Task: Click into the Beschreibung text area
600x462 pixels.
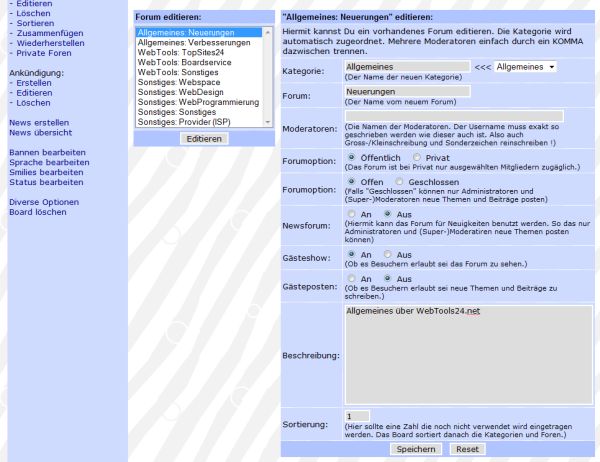Action: [469, 355]
